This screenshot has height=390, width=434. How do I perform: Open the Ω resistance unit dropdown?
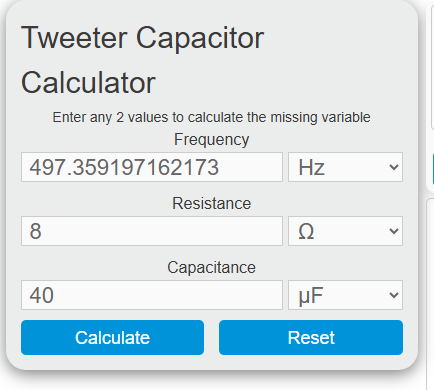click(345, 231)
